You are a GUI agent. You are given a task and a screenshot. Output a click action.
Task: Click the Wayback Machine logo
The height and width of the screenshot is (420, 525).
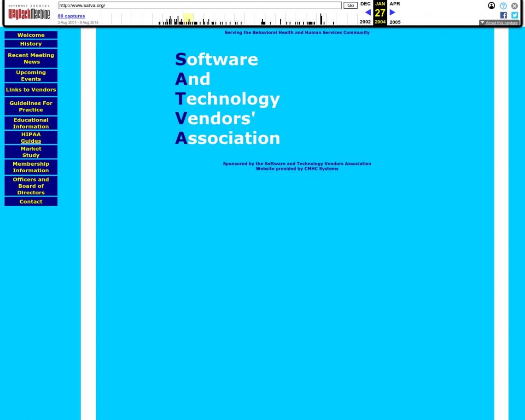pyautogui.click(x=29, y=12)
